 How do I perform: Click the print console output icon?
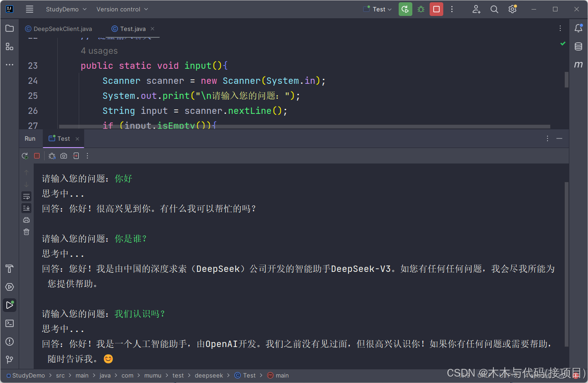pyautogui.click(x=26, y=220)
